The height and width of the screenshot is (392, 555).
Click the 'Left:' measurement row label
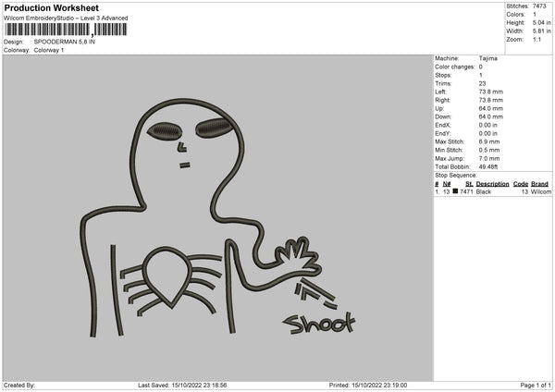tap(440, 92)
